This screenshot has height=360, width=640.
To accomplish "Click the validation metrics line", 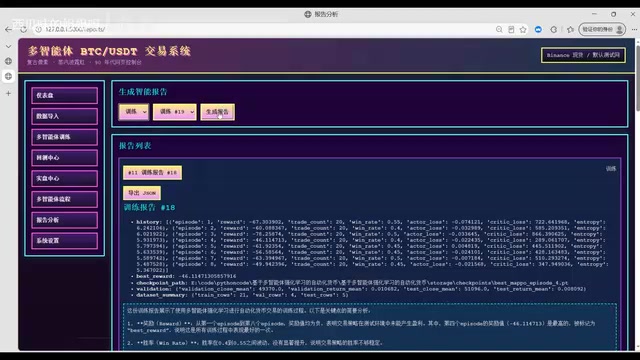I will click(361, 289).
